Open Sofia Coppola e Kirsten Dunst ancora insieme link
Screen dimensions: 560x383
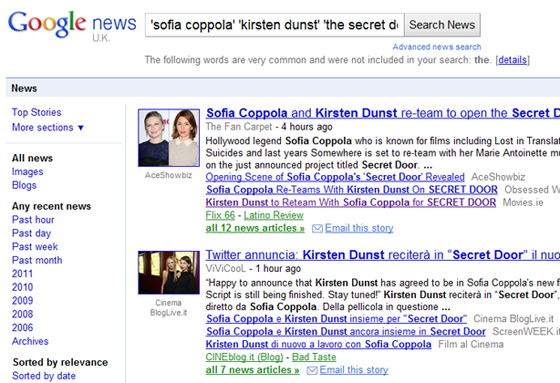tap(346, 332)
